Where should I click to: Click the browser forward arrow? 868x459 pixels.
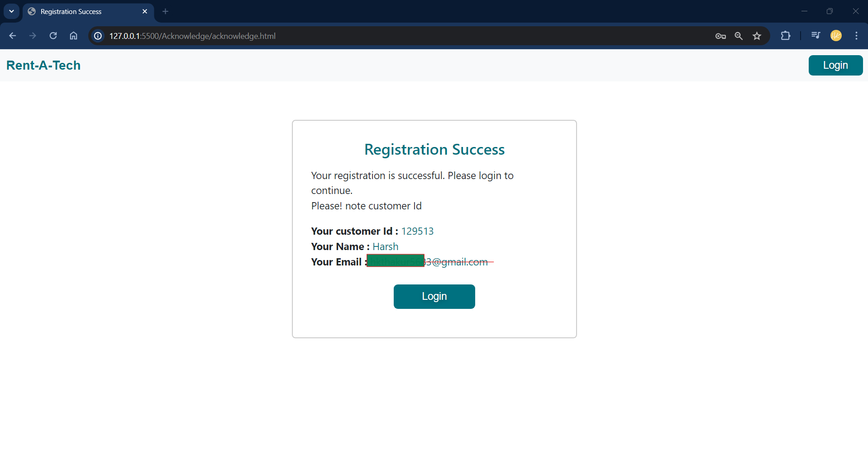click(33, 36)
